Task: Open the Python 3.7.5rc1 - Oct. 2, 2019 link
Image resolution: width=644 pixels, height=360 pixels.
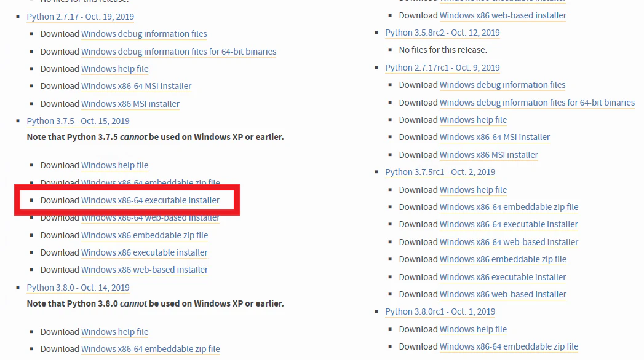Action: point(440,172)
